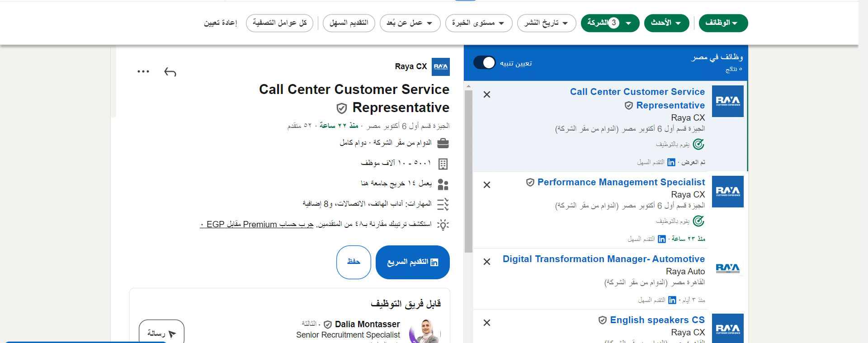Screen dimensions: 868x343
Task: Click the lightbulb Premium insight icon
Action: [443, 225]
